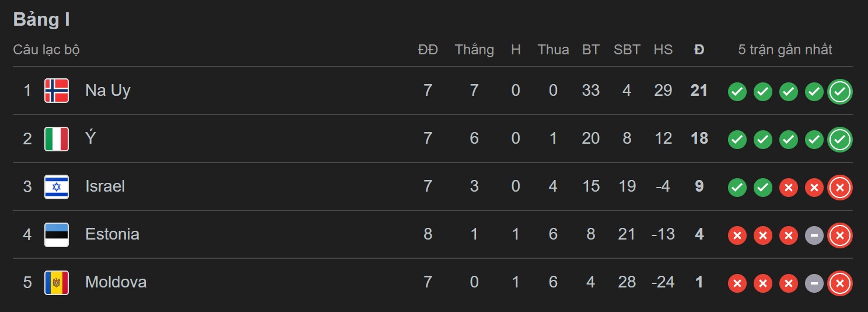
Task: Click the Israel flag icon
Action: tap(57, 187)
